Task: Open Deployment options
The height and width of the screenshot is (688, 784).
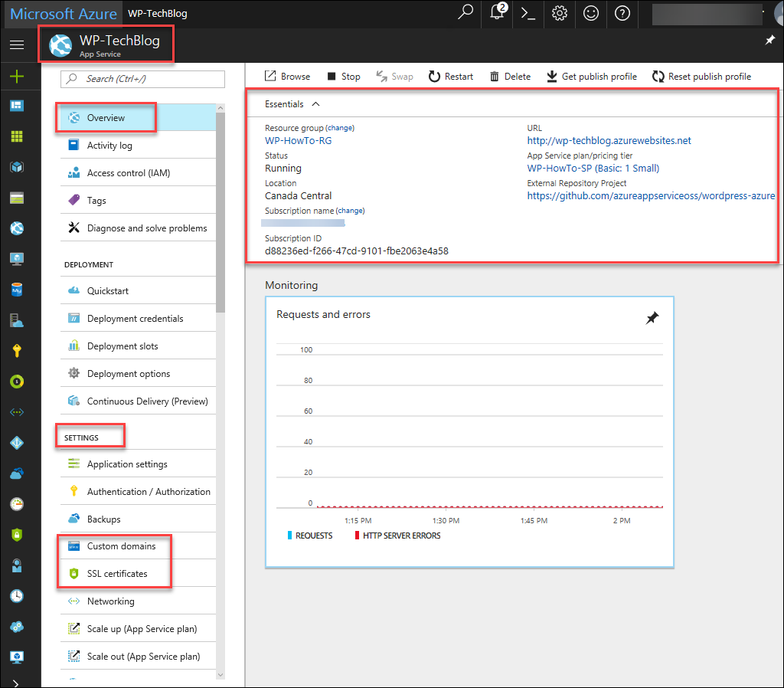Action: click(x=138, y=373)
